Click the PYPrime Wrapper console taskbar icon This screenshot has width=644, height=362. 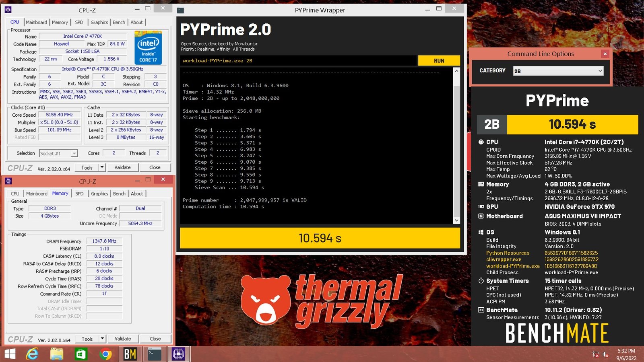pos(154,354)
